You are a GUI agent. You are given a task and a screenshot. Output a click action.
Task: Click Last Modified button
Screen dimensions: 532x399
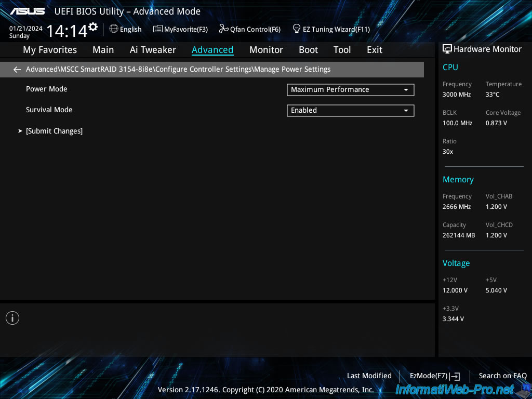[x=369, y=376]
